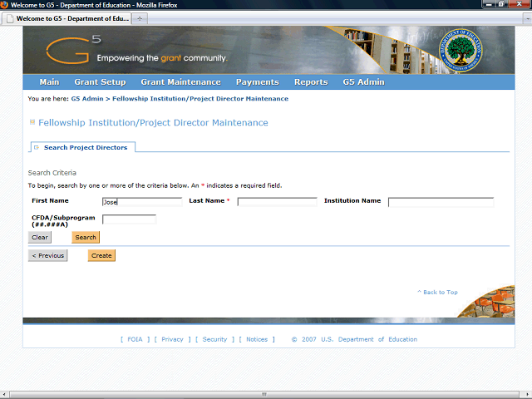This screenshot has width=532, height=399.
Task: Click G5 Admin breadcrumb link
Action: pyautogui.click(x=86, y=99)
